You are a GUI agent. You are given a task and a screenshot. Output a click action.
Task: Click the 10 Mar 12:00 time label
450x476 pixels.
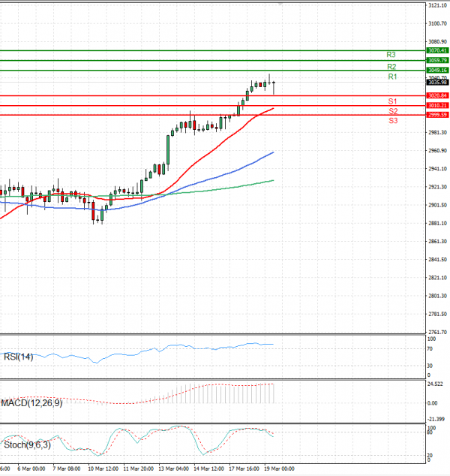pyautogui.click(x=103, y=468)
